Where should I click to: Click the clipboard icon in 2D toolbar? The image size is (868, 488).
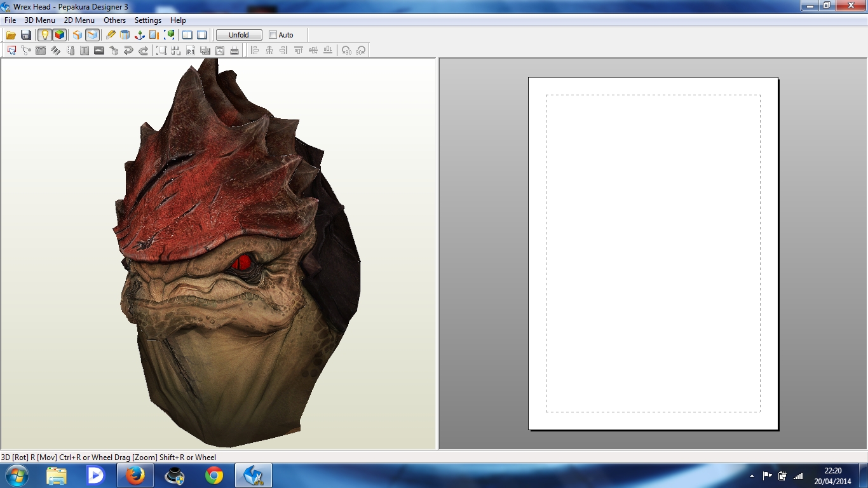220,50
